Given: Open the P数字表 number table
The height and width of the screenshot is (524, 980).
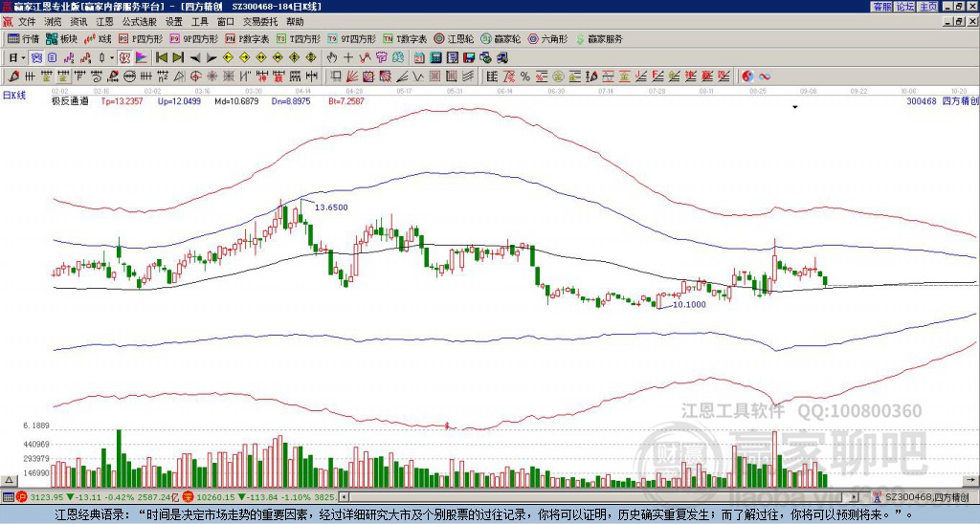Looking at the screenshot, I should coord(248,38).
